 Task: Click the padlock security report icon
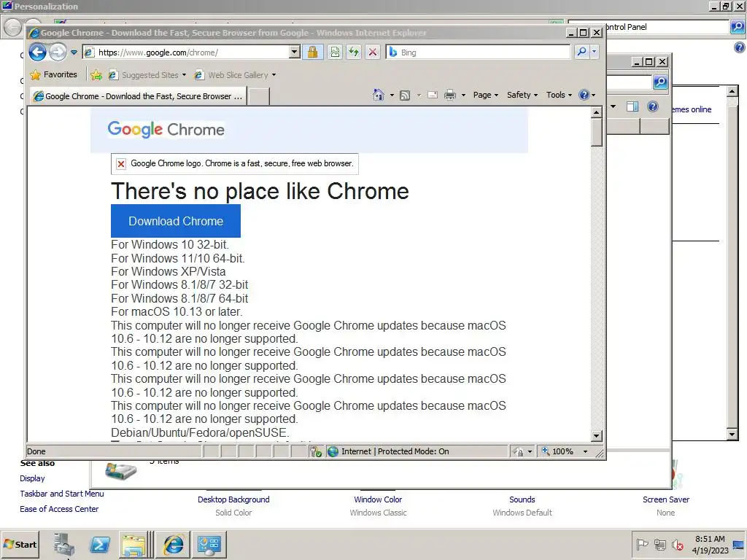(312, 52)
